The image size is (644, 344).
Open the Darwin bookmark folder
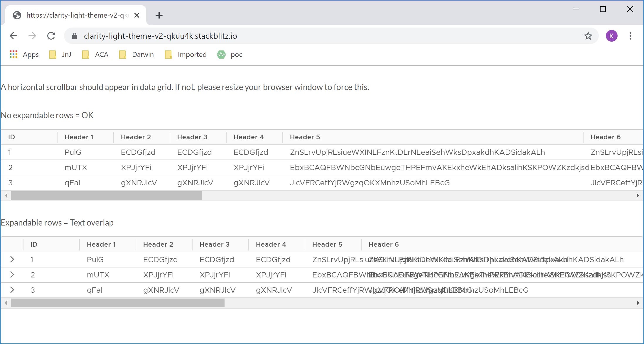pyautogui.click(x=136, y=55)
